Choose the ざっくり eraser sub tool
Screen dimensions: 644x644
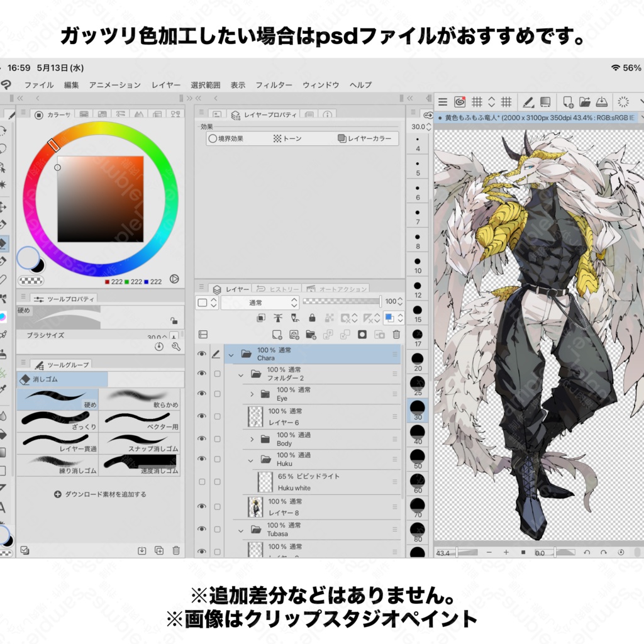[x=57, y=421]
